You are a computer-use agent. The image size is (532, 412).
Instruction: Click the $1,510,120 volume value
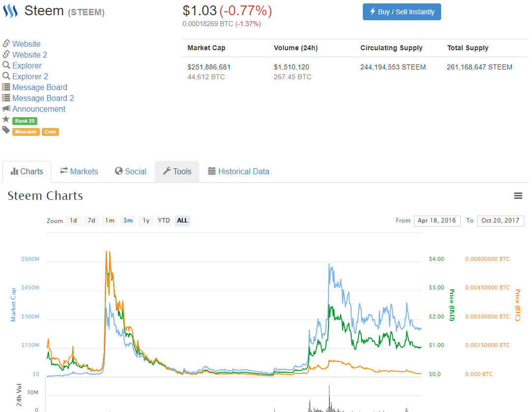pos(292,67)
